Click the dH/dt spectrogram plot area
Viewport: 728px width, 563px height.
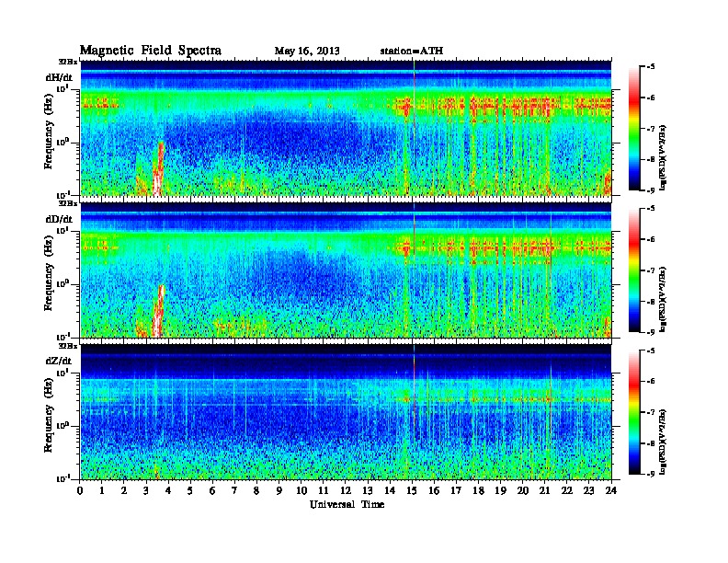[x=346, y=128]
